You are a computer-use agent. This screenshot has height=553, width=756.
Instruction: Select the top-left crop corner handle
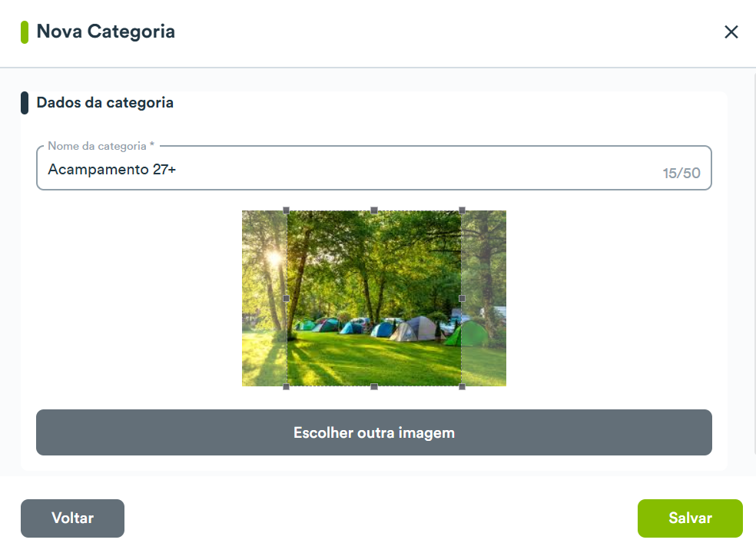(287, 210)
